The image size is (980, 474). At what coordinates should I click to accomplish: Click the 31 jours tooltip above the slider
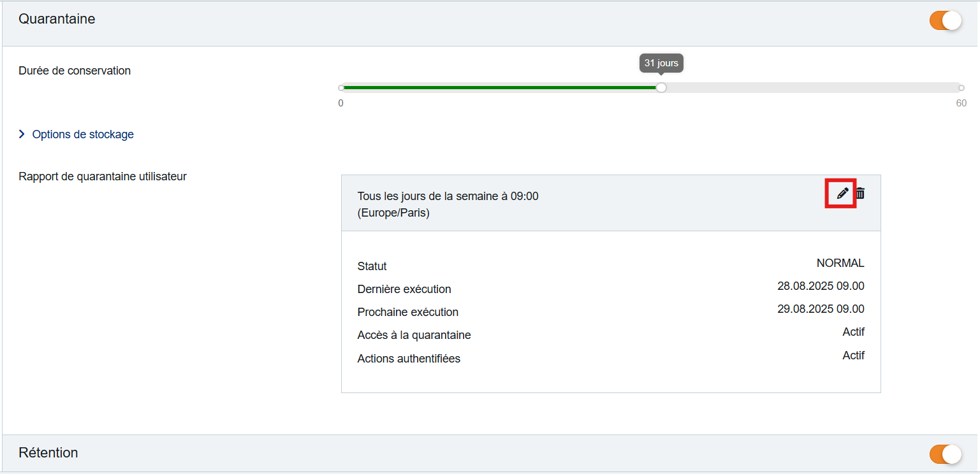point(661,62)
